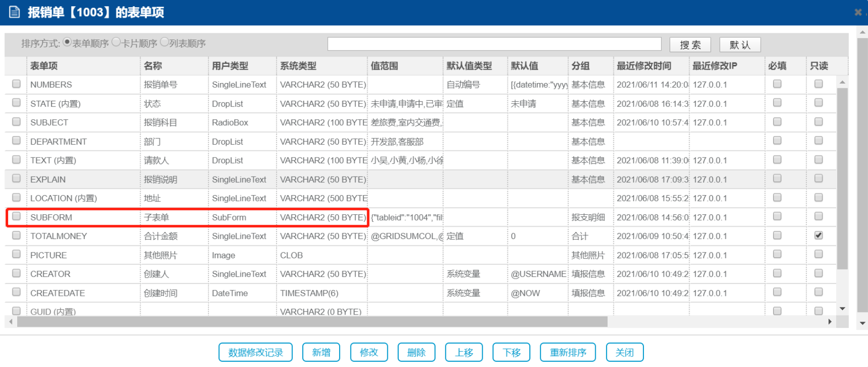Image resolution: width=868 pixels, height=367 pixels.
Task: Click the horizontal scrollbar thumb of the table
Action: [x=312, y=322]
